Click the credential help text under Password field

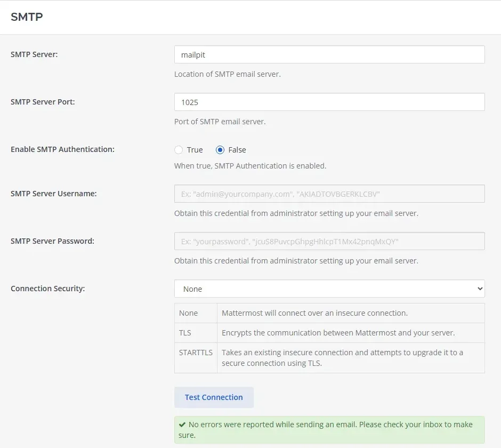click(296, 261)
